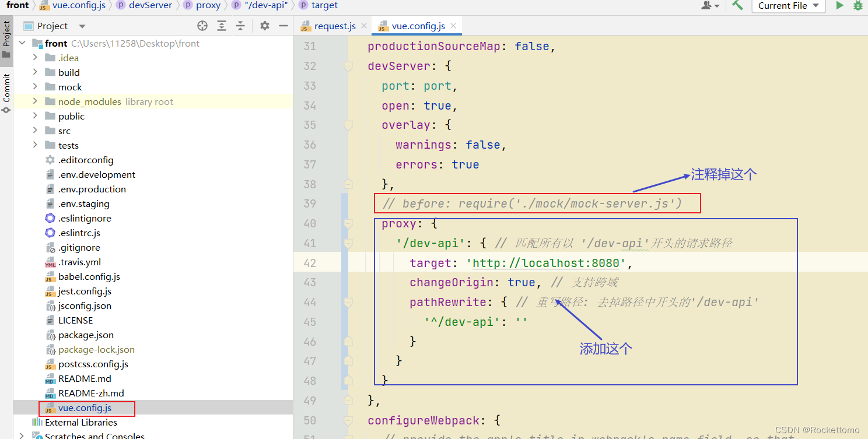Open the Commit tool window

pos(6,93)
